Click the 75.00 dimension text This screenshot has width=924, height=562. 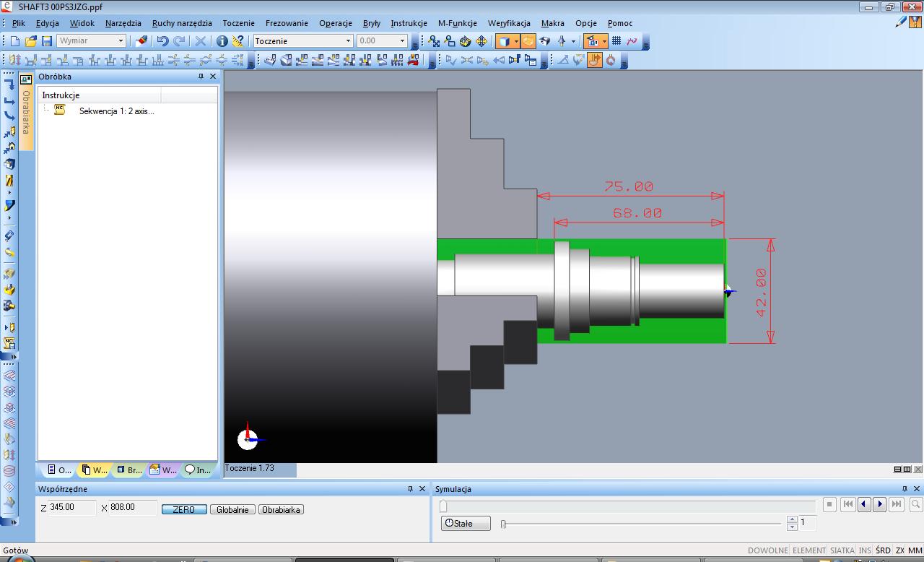tap(629, 186)
